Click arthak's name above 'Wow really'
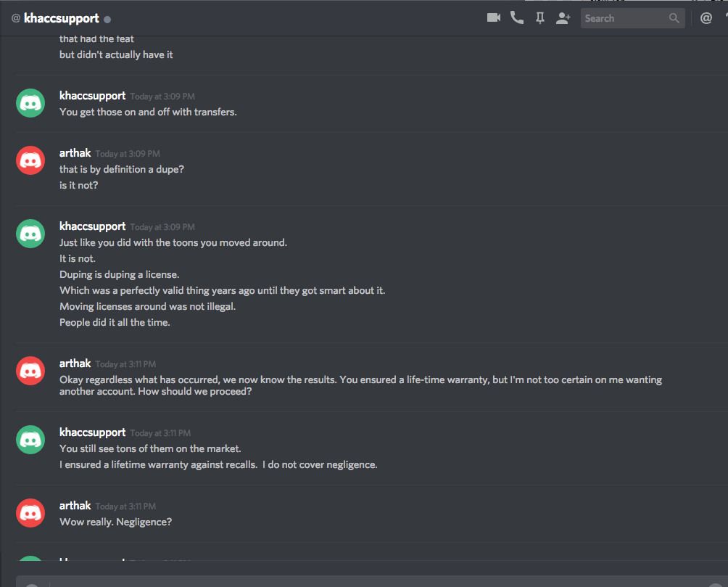The width and height of the screenshot is (728, 587). [x=75, y=506]
